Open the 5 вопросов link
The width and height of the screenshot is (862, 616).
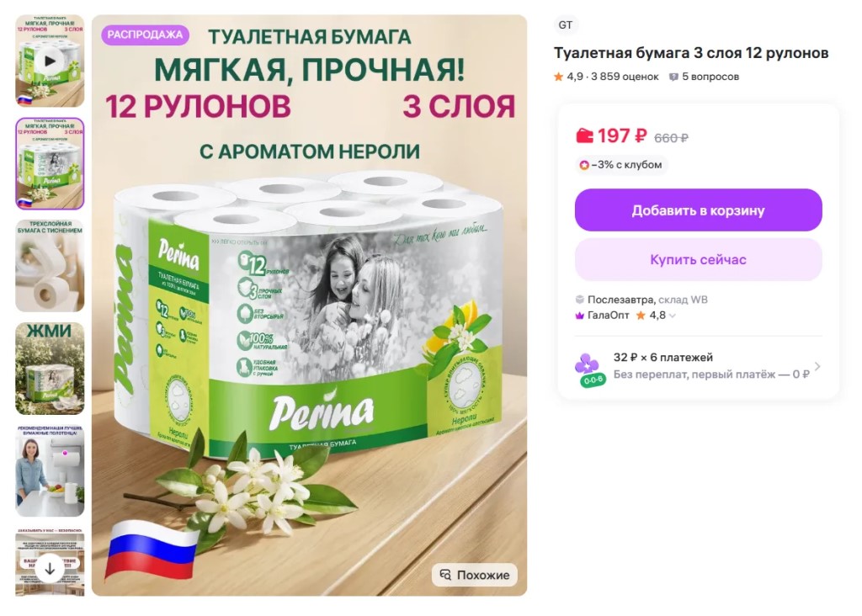(x=710, y=77)
